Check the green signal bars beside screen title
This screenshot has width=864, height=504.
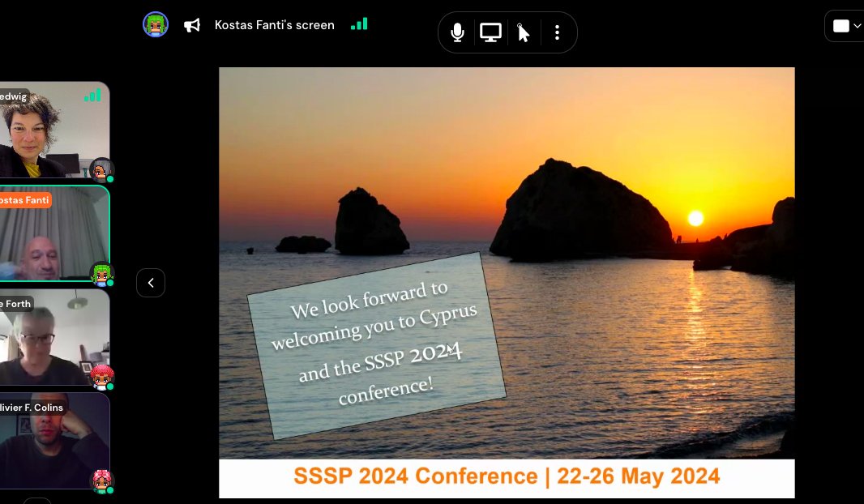pos(359,24)
